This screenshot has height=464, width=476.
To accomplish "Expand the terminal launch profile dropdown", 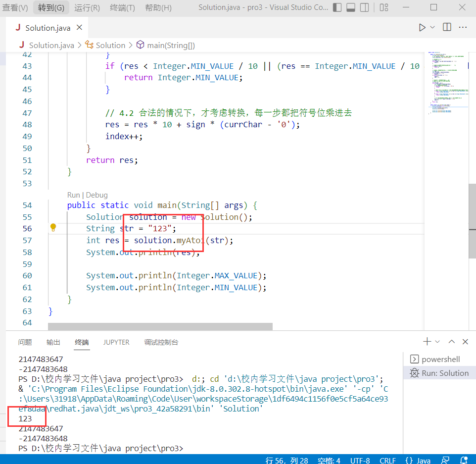I will point(437,342).
